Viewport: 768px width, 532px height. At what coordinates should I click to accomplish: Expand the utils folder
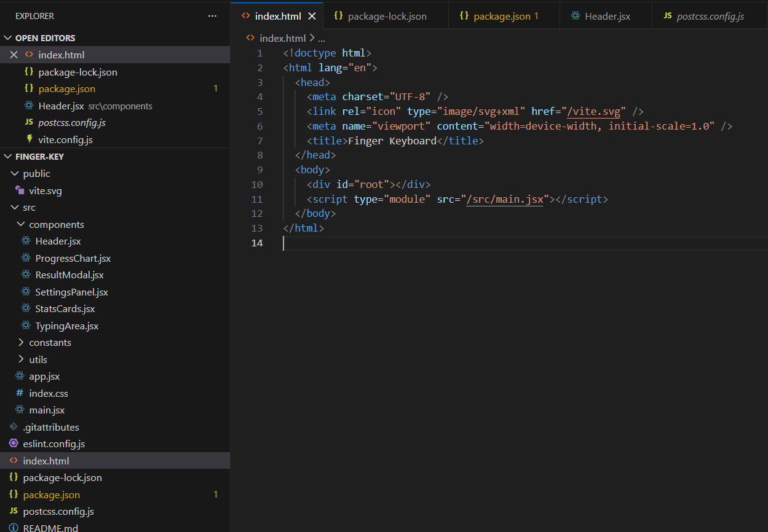tap(21, 359)
